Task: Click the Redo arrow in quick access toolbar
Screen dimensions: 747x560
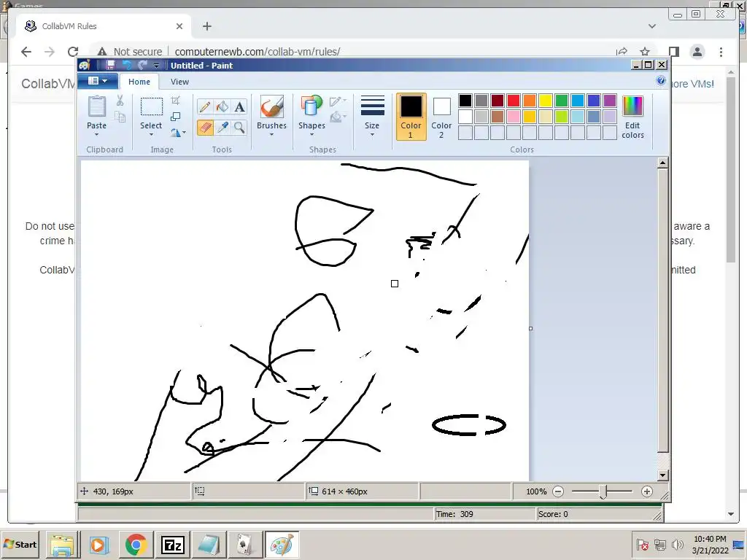Action: point(142,65)
